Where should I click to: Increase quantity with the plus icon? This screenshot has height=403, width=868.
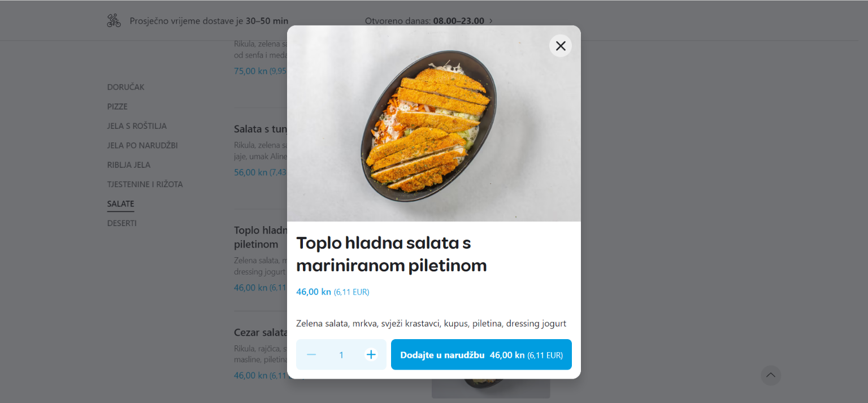tap(371, 354)
